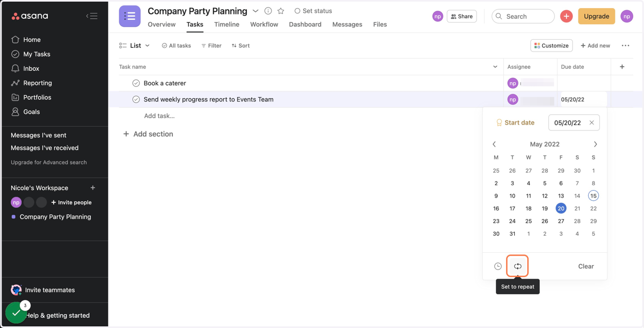
Task: Click the np member avatar beside Share
Action: click(x=438, y=17)
